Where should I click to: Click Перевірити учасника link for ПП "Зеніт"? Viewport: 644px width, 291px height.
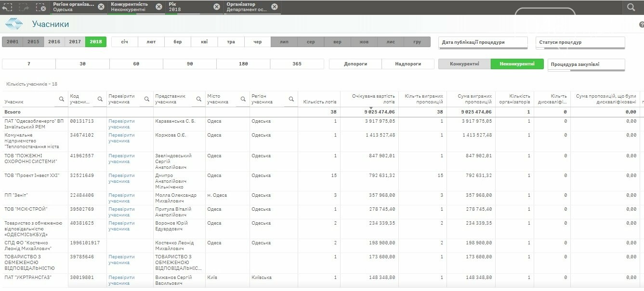pos(121,198)
